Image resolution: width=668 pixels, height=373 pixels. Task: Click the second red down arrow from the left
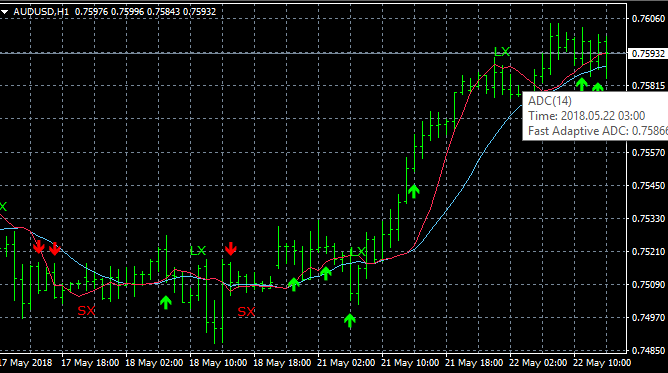point(55,249)
